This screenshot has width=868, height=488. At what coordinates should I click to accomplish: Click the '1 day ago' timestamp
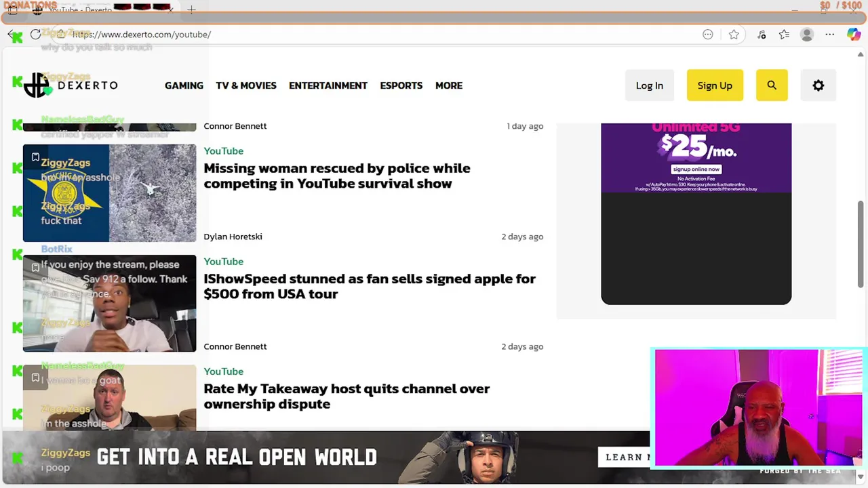(525, 126)
